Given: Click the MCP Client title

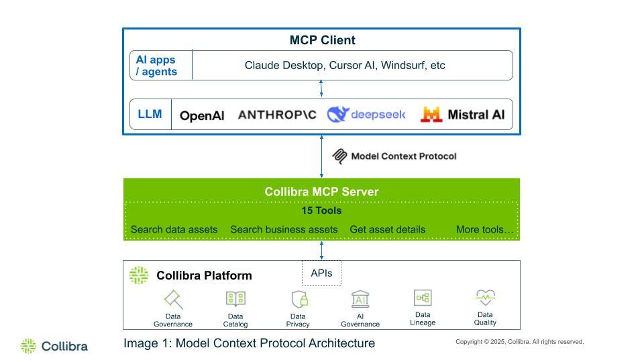Looking at the screenshot, I should 322,40.
